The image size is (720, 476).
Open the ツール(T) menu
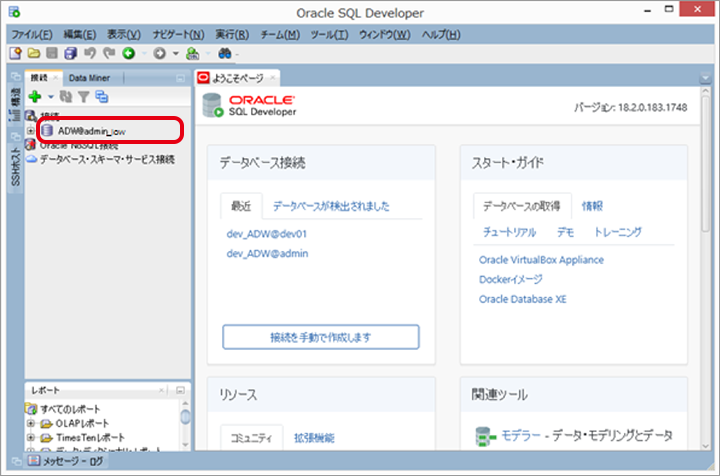click(329, 35)
